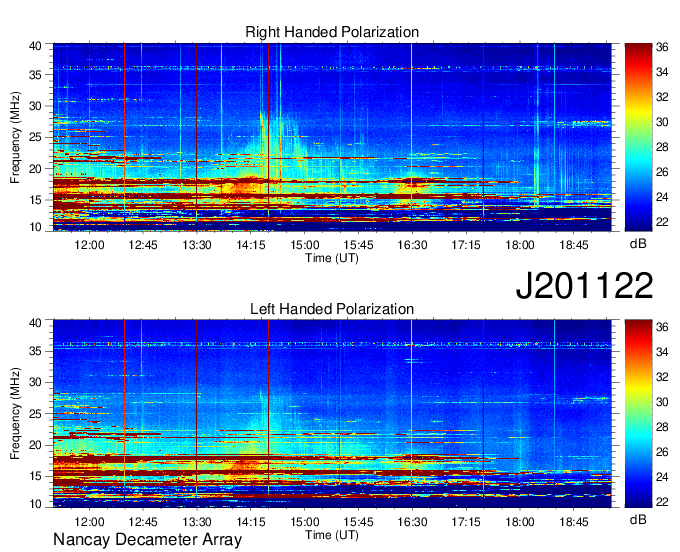Click the 36 dB label on lower color bar
Viewport: 680px width, 552px height.
coord(662,327)
